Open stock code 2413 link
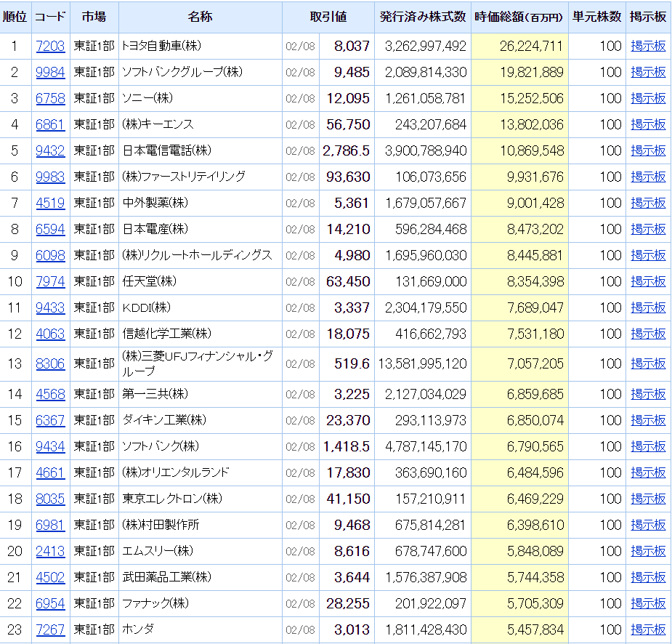 (50, 551)
